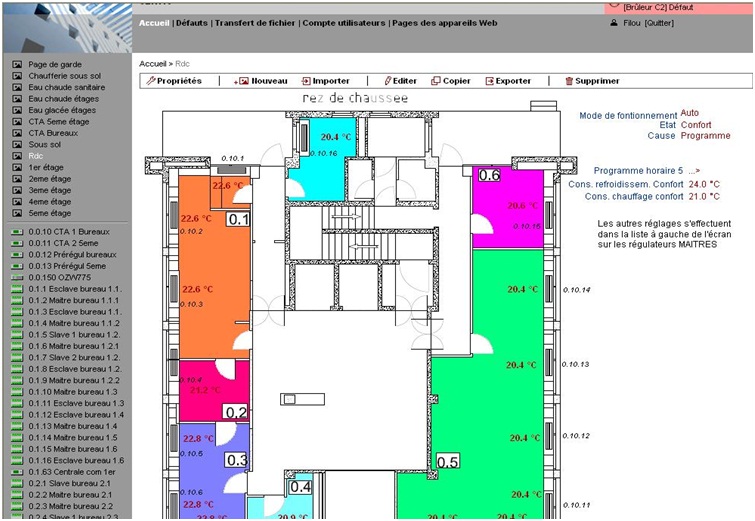Click the Nouveau toolbar icon
The image size is (755, 521).
pyautogui.click(x=240, y=81)
